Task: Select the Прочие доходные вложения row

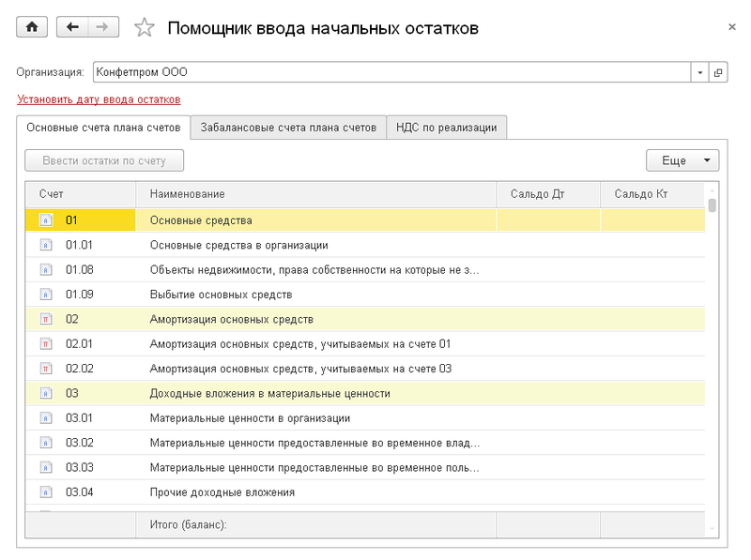Action: click(x=365, y=492)
